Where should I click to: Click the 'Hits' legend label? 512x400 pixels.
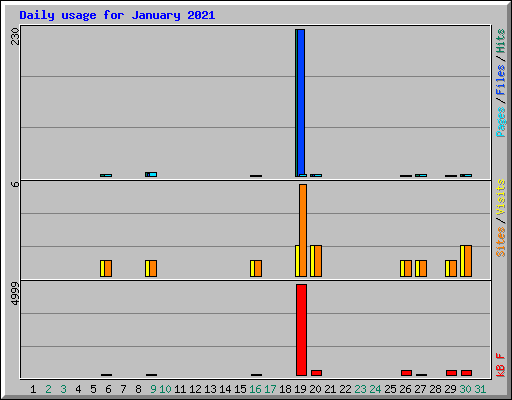(x=501, y=41)
